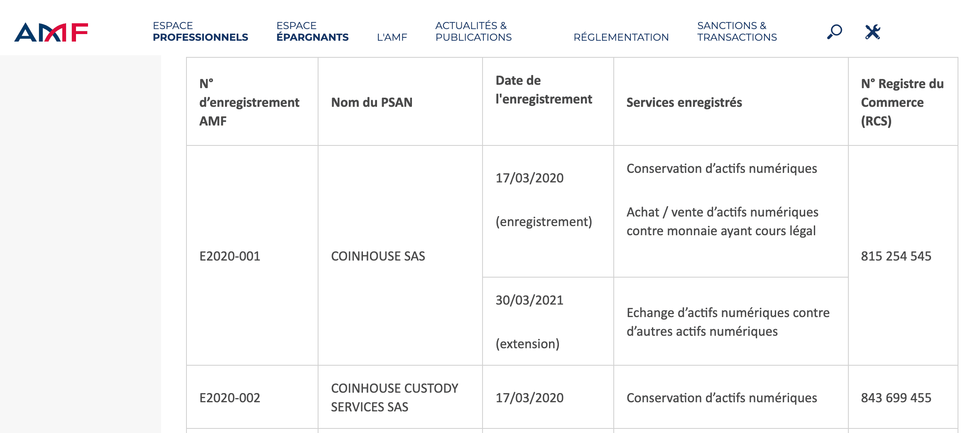Image resolution: width=980 pixels, height=433 pixels.
Task: Click the Services enregistrés column header
Action: point(684,102)
